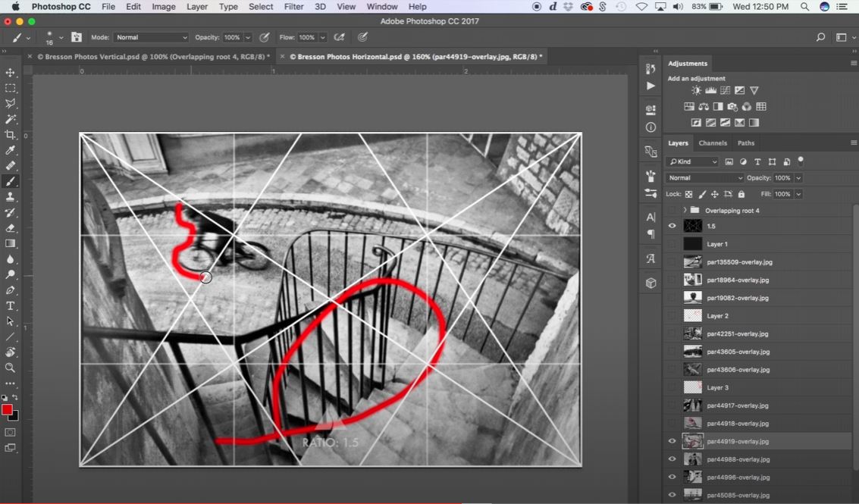Click the search icon in options bar

coord(820,37)
